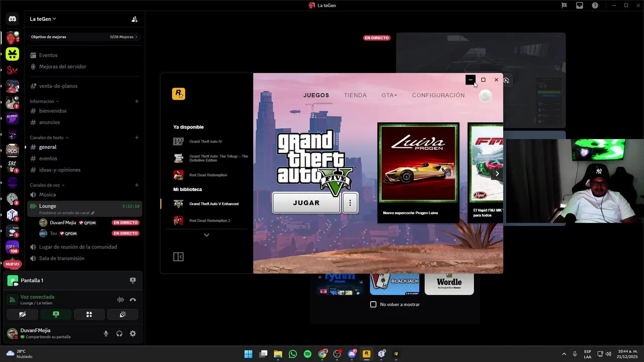
Task: Open Spotify from the taskbar
Action: click(307, 354)
